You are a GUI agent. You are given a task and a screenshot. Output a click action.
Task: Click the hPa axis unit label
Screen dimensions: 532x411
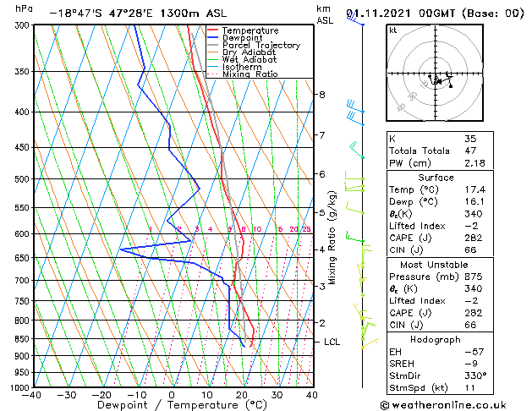coord(24,8)
